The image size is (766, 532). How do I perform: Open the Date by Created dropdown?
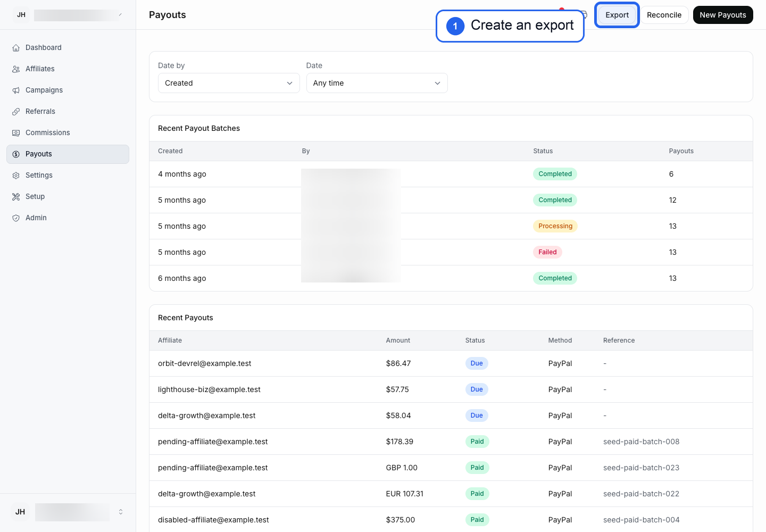pyautogui.click(x=229, y=83)
